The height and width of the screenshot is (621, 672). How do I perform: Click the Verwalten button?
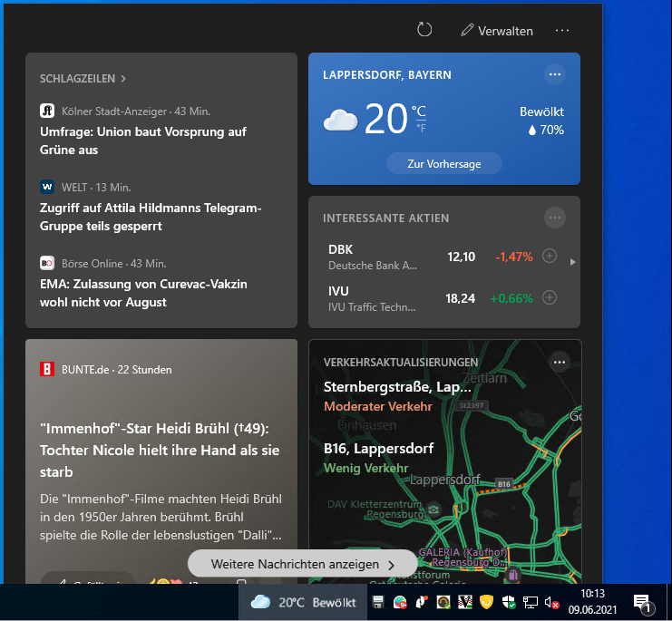(x=496, y=30)
